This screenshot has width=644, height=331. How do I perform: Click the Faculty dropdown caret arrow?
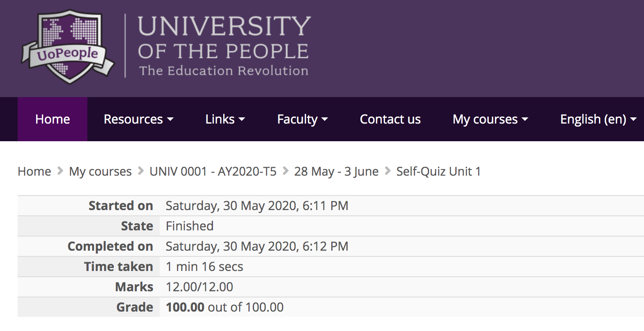click(325, 120)
